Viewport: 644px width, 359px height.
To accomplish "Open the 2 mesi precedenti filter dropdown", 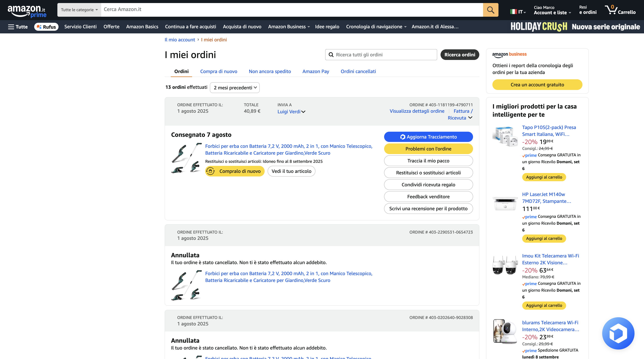I will [235, 88].
